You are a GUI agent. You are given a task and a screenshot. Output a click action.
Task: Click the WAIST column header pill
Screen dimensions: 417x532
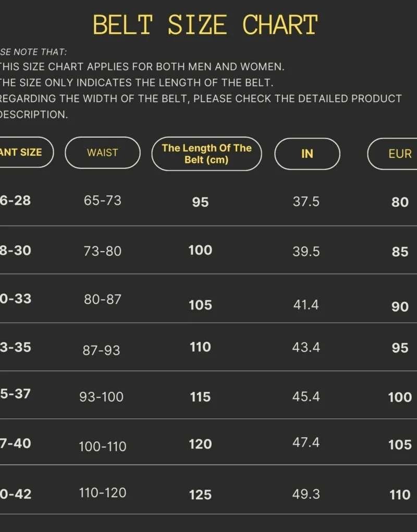(x=103, y=153)
